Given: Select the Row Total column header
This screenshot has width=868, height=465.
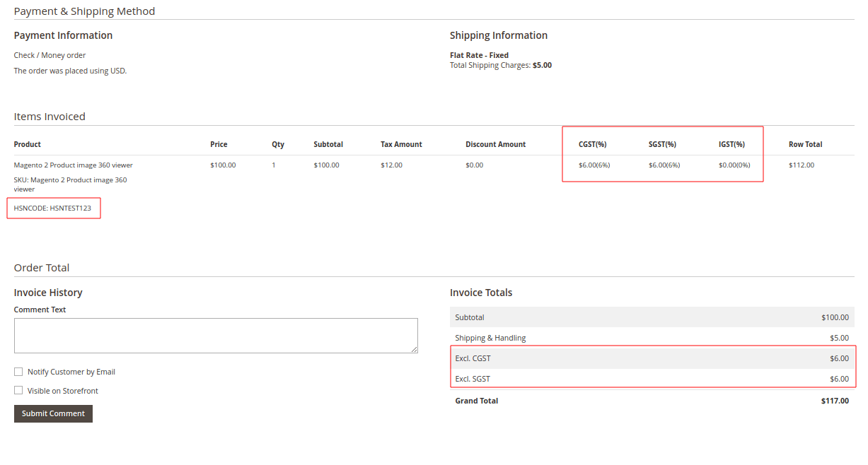Looking at the screenshot, I should click(805, 144).
